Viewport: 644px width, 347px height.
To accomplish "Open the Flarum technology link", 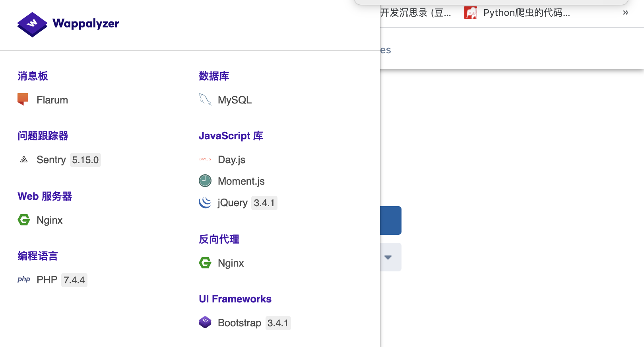I will [52, 100].
